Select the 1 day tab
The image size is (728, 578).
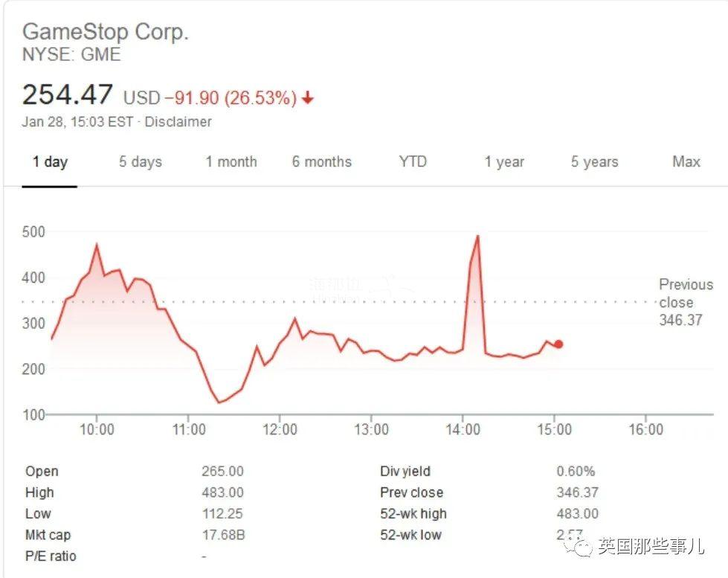click(x=50, y=161)
